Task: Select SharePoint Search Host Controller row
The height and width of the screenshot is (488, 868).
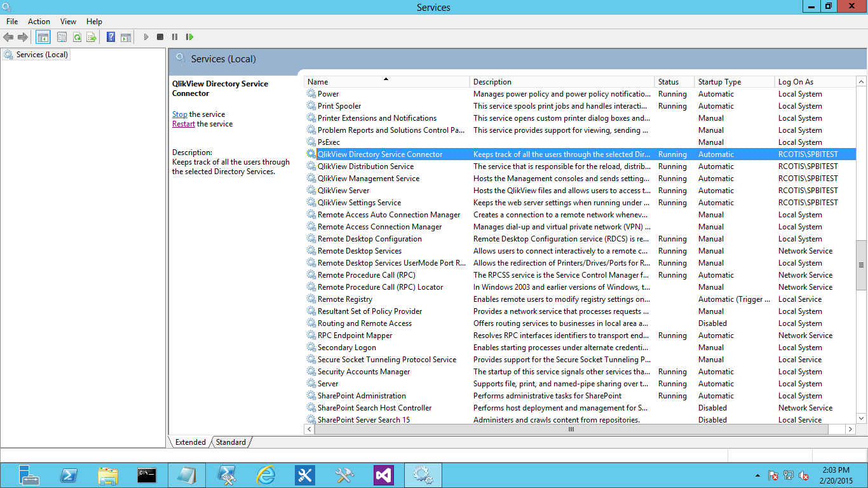Action: tap(580, 408)
